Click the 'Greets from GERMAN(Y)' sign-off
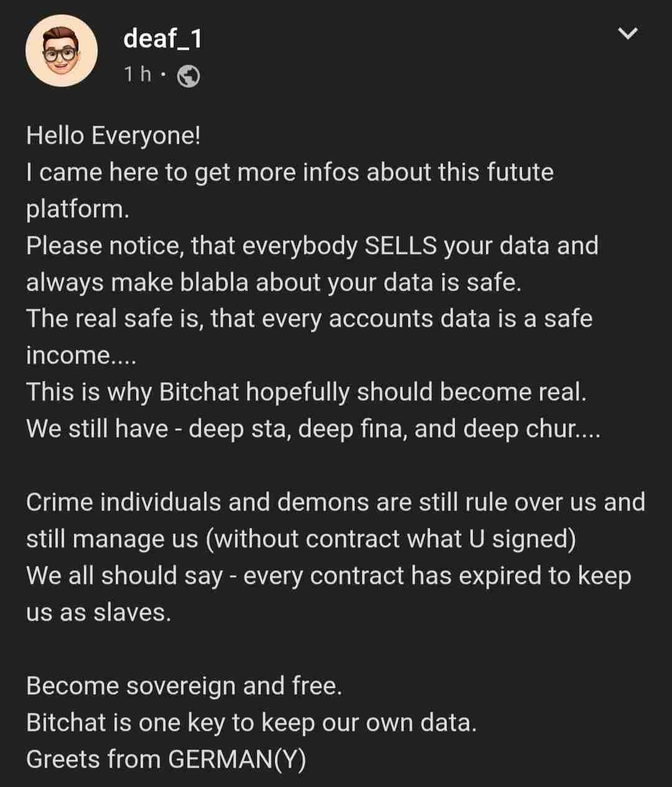The width and height of the screenshot is (672, 787). tap(166, 760)
